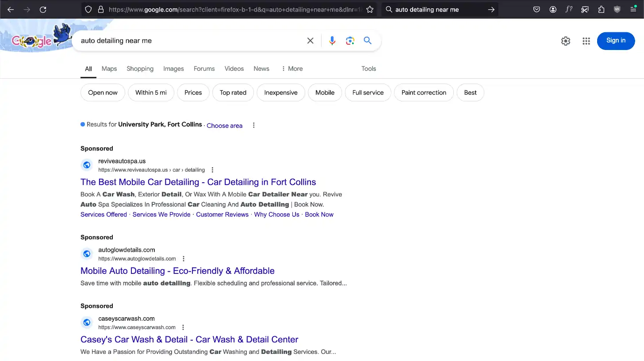Open Mobile Auto Detailing Eco-Friendly result
The image size is (644, 361).
click(177, 271)
